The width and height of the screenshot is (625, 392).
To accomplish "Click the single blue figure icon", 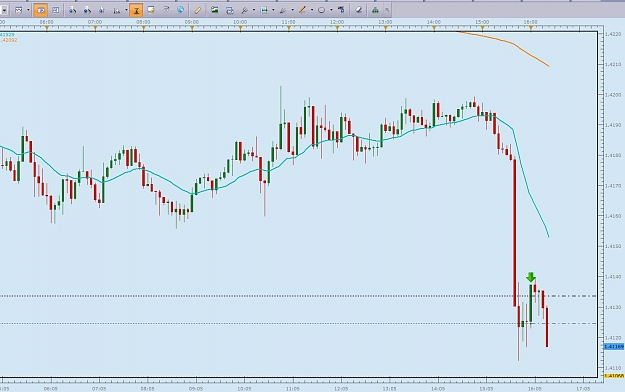I will click(x=102, y=10).
